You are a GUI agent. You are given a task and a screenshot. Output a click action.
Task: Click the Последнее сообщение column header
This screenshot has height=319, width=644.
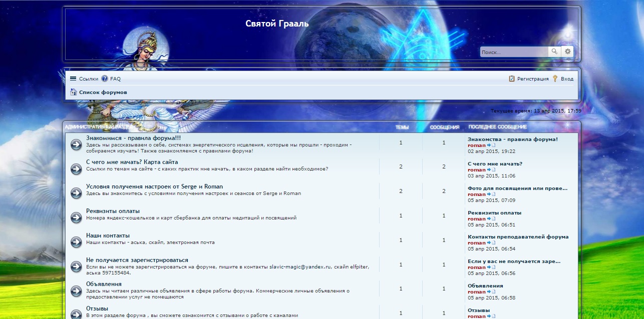[x=498, y=127]
